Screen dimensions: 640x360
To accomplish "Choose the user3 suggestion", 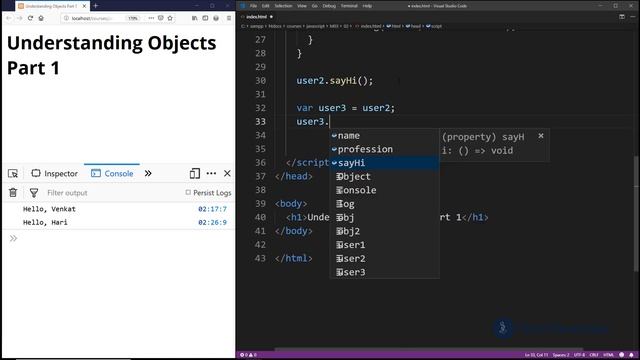I will [x=384, y=272].
